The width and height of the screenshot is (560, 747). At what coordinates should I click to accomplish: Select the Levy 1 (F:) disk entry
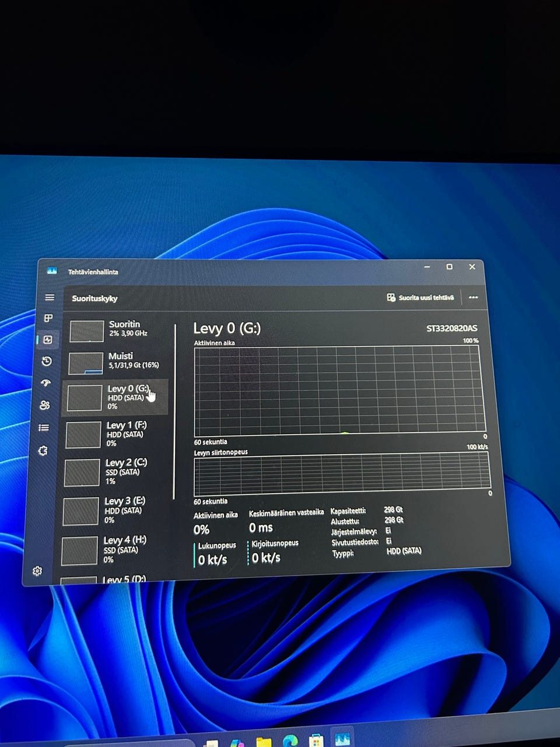coord(114,435)
